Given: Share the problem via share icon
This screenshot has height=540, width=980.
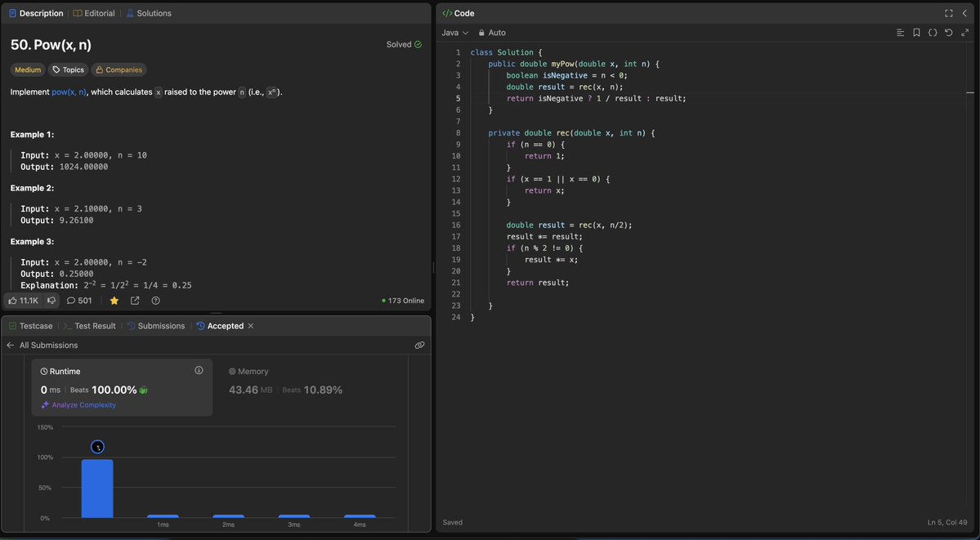Looking at the screenshot, I should point(135,301).
